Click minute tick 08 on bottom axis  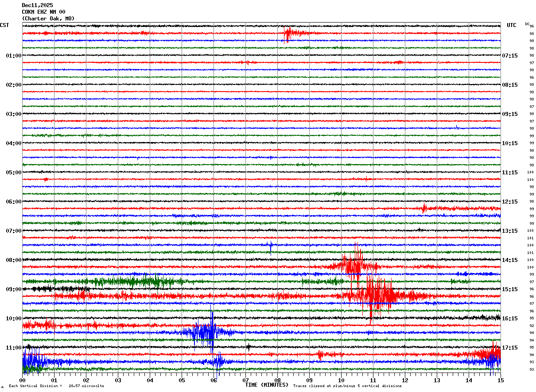tap(277, 380)
